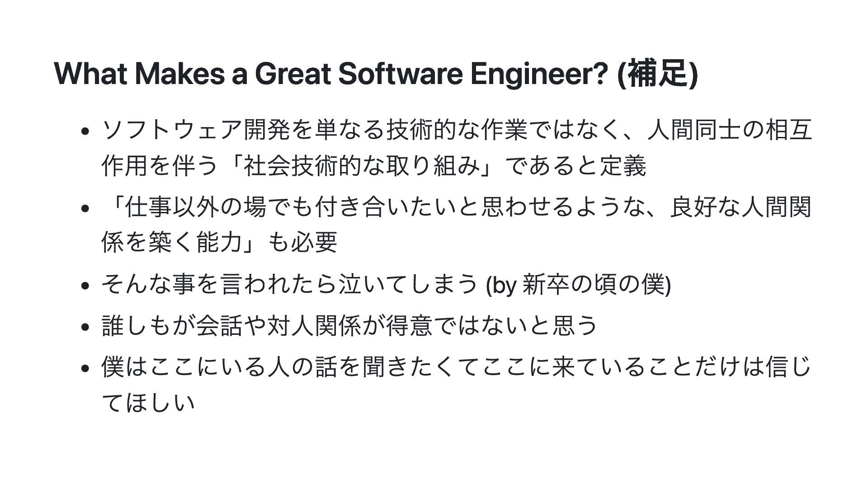The image size is (868, 488).
Task: Click the text "良好な人間関" in second bullet
Action: pos(741,207)
